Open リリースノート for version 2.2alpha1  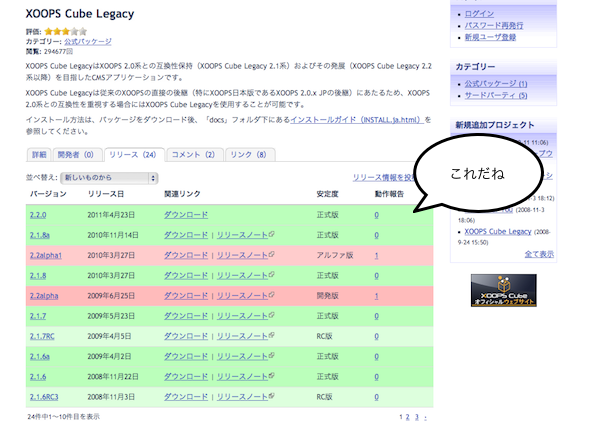coord(242,256)
